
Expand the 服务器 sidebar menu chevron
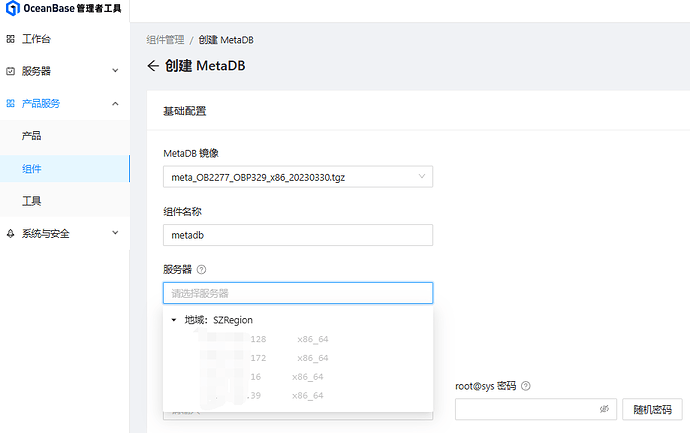point(115,71)
